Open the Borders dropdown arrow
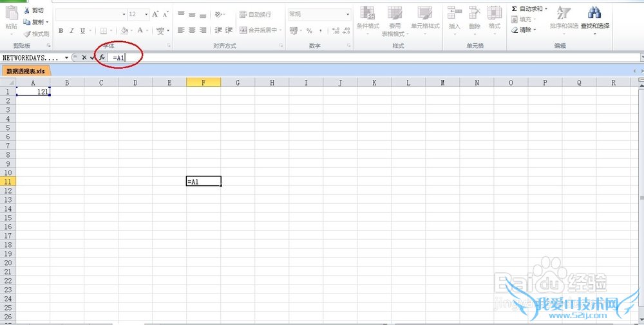This screenshot has width=644, height=325. pyautogui.click(x=111, y=31)
